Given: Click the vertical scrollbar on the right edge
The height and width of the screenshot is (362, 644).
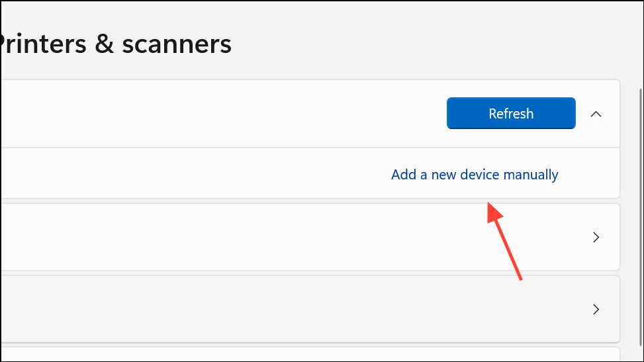Looking at the screenshot, I should pyautogui.click(x=640, y=218).
